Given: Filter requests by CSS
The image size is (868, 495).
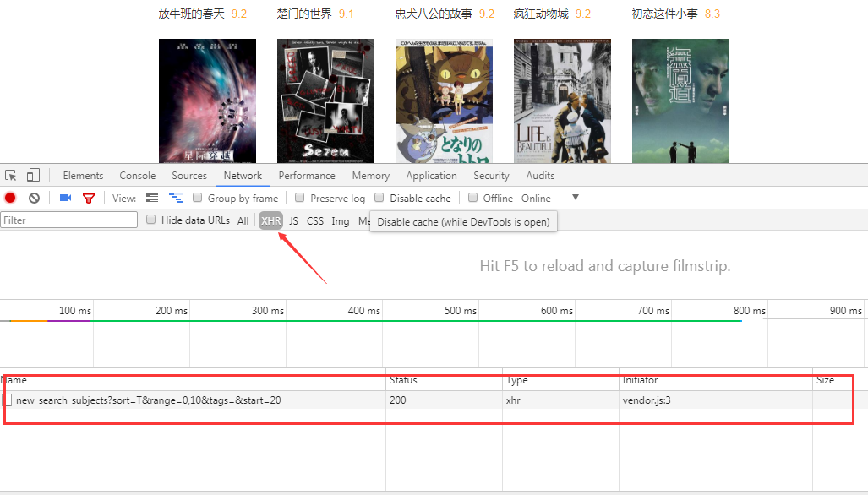Looking at the screenshot, I should click(x=315, y=220).
